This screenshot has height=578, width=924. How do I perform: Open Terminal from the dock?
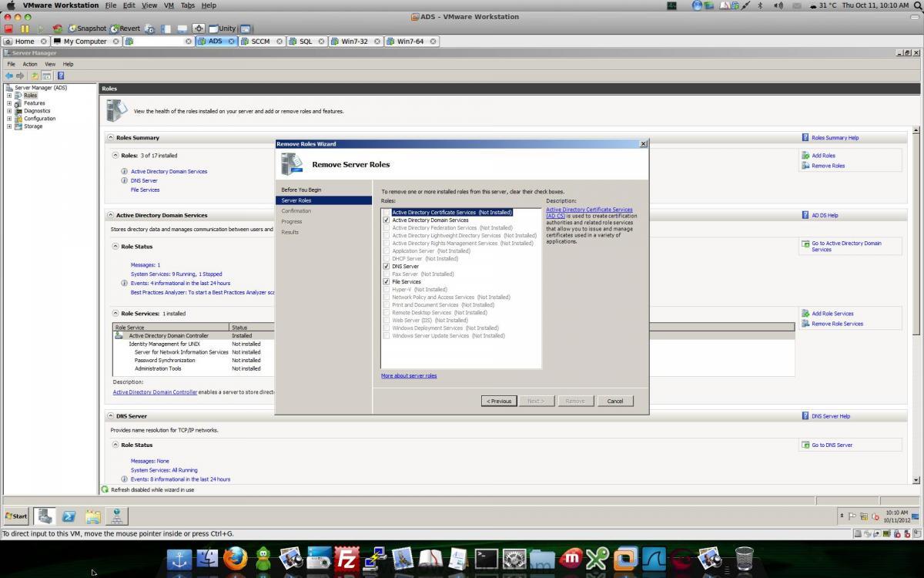click(486, 558)
